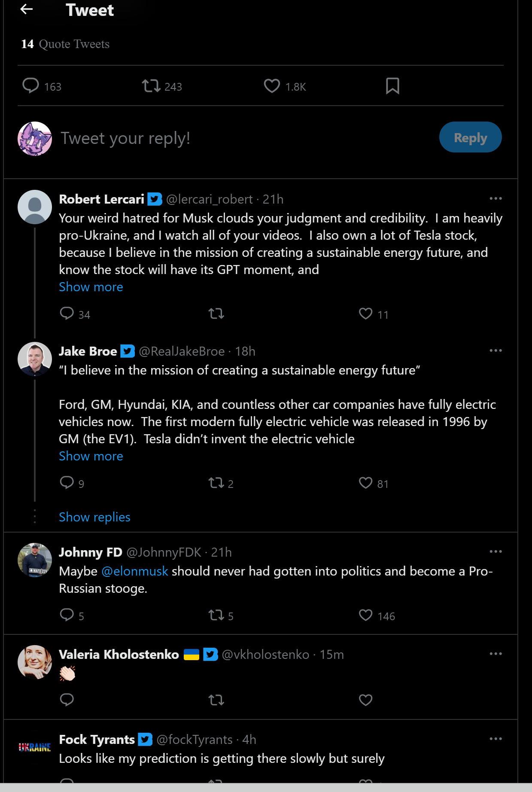
Task: Open replies on main tweet (163)
Action: pos(31,86)
